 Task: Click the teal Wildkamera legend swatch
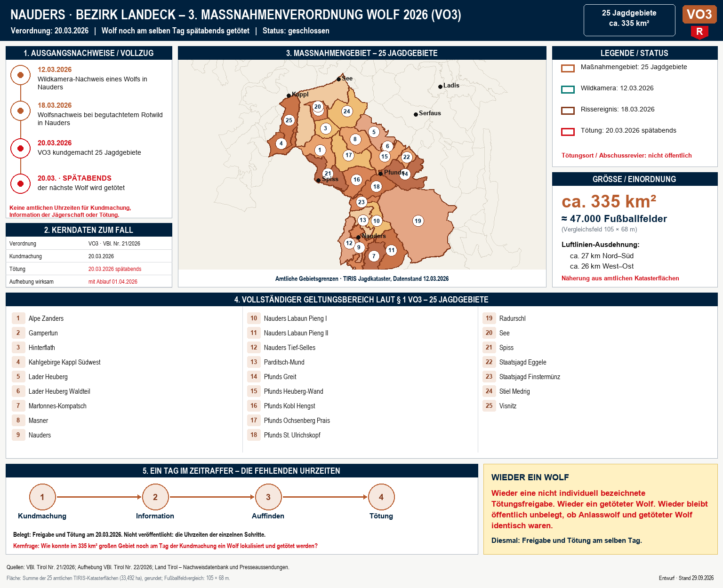[568, 89]
